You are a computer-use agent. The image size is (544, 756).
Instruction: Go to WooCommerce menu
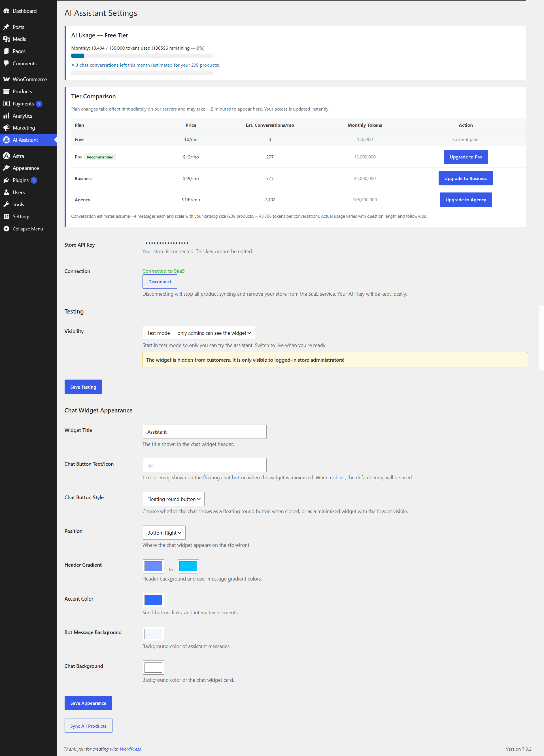28,79
